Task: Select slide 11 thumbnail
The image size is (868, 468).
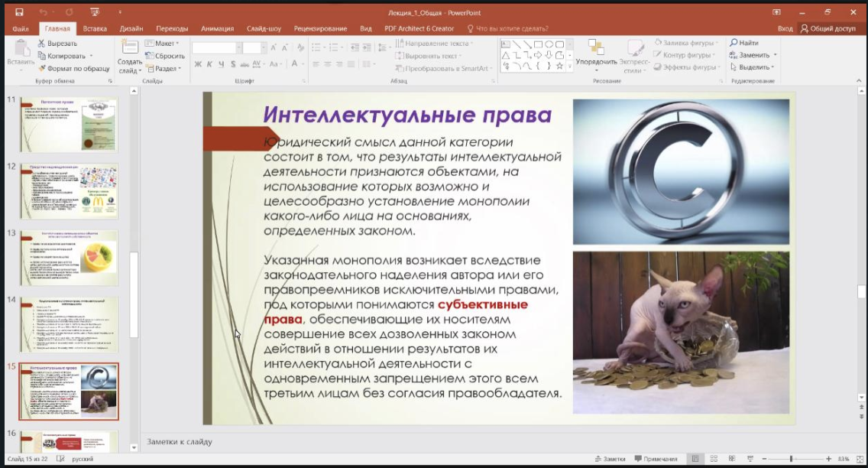Action: coord(69,125)
